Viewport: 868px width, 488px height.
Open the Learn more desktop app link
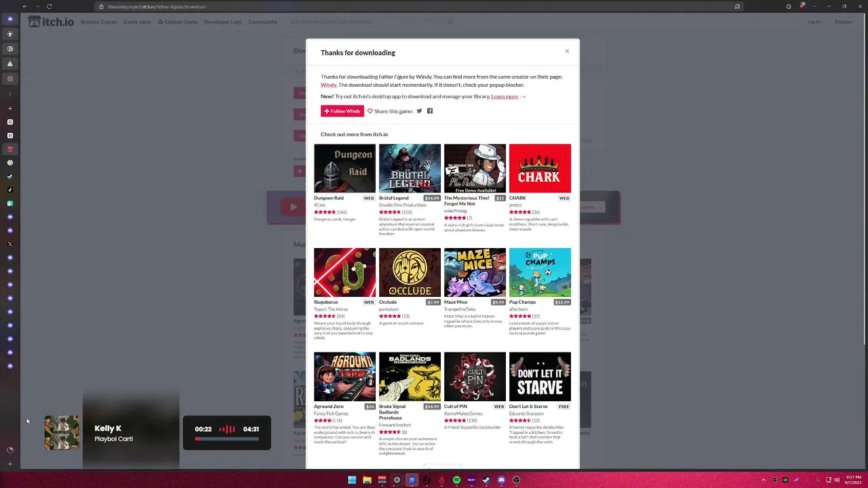505,96
